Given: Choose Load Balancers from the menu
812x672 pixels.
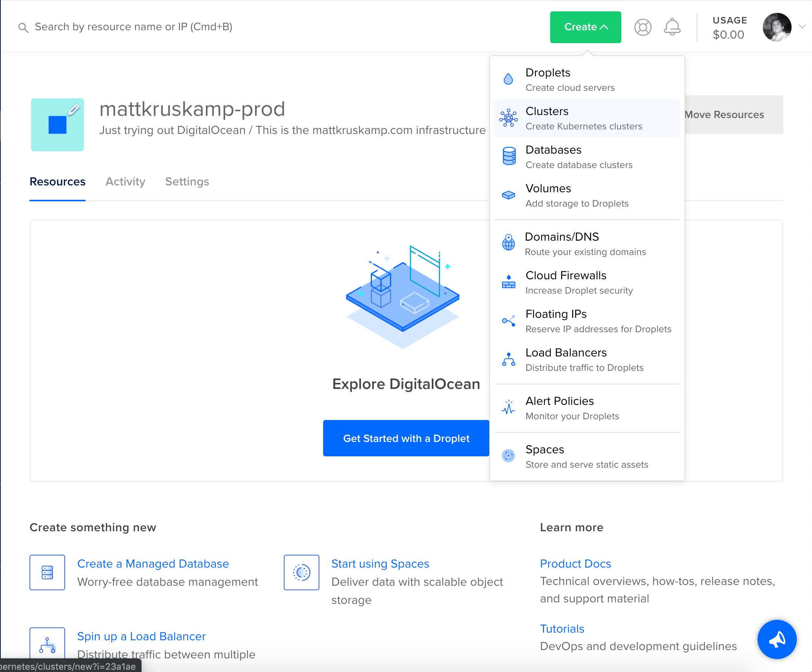Looking at the screenshot, I should (587, 360).
